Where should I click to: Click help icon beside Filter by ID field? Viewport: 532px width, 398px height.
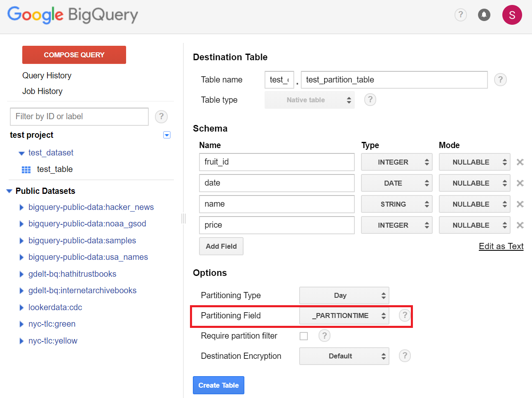(x=161, y=117)
